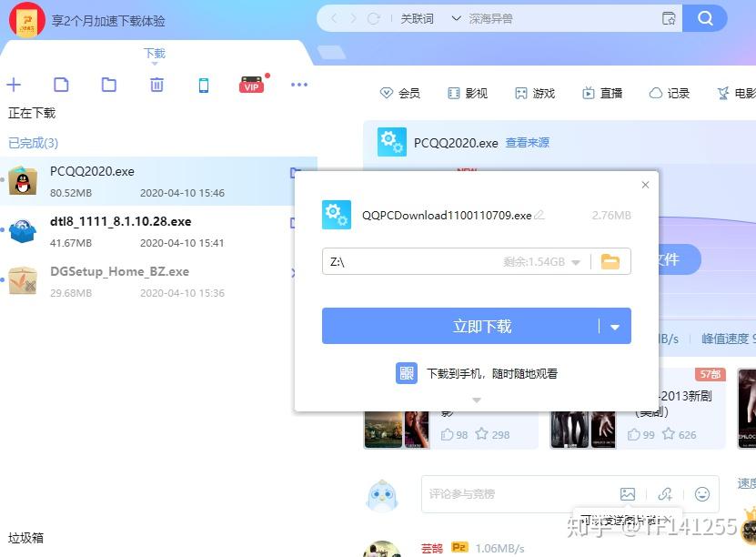Click the blank file icon in toolbar

pos(61,85)
